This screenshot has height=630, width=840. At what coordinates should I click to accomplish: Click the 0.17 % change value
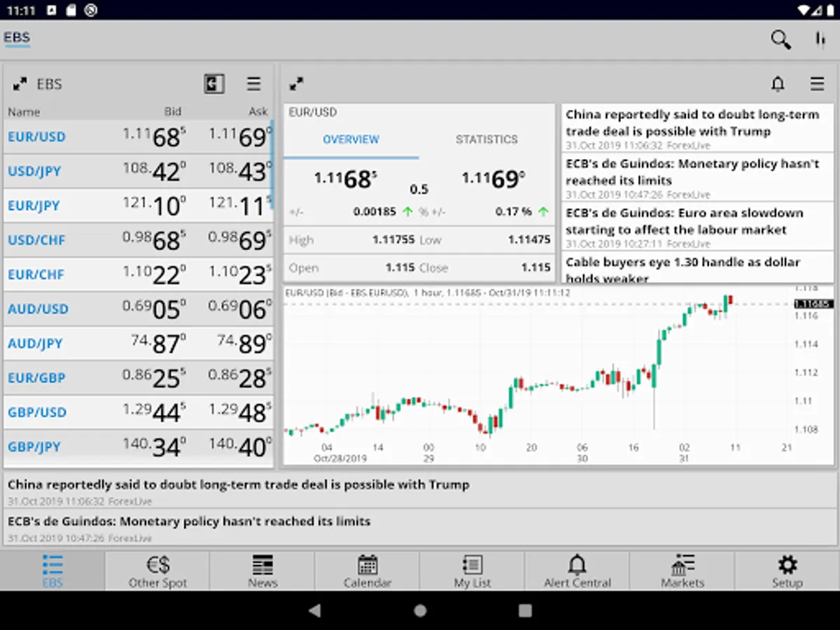514,211
